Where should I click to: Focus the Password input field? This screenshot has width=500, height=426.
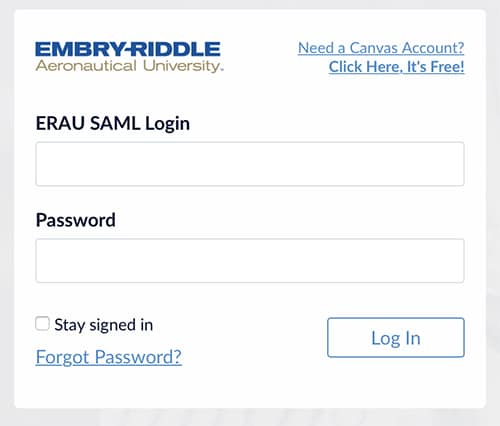pyautogui.click(x=250, y=261)
